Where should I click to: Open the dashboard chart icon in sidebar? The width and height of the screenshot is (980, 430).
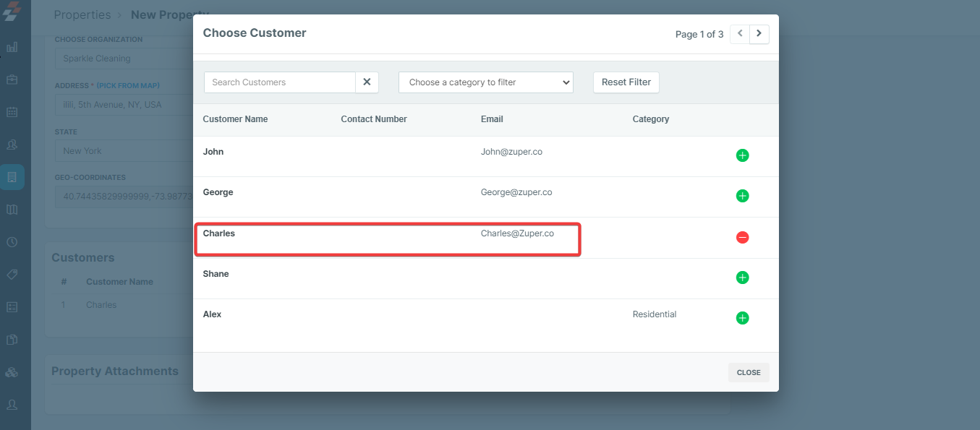point(12,48)
